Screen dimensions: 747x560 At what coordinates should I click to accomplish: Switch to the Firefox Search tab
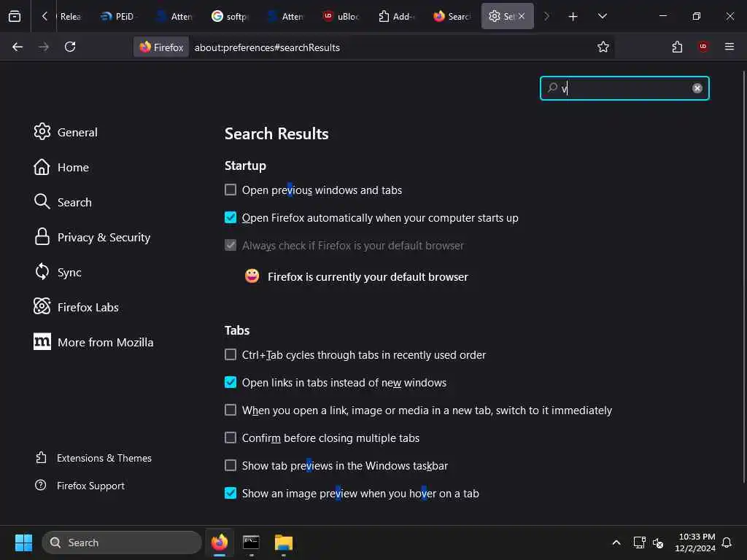click(x=452, y=17)
